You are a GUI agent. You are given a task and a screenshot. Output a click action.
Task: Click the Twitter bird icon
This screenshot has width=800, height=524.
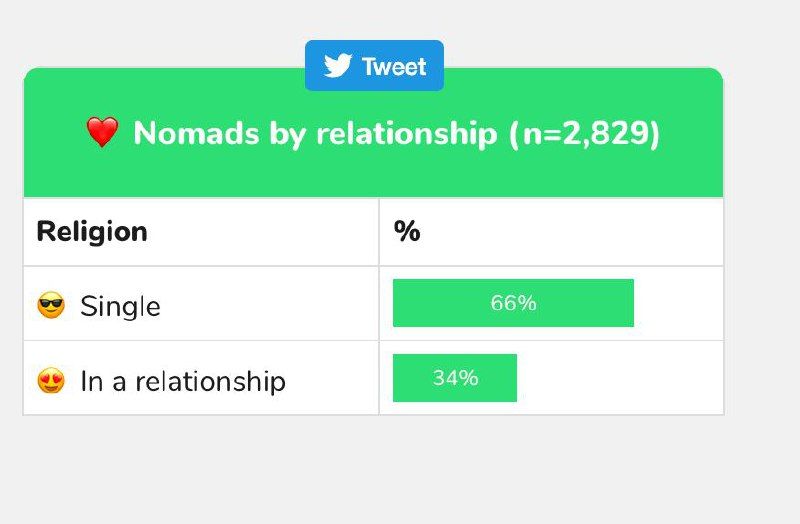coord(338,66)
